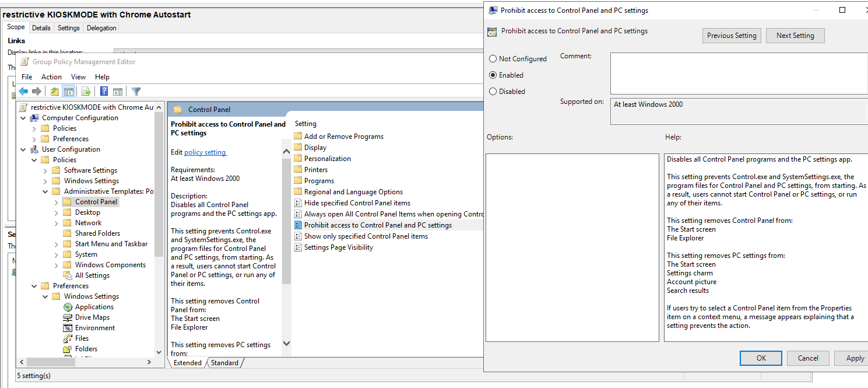Open the Delegation tab of the GPO window
The width and height of the screenshot is (868, 388).
101,28
